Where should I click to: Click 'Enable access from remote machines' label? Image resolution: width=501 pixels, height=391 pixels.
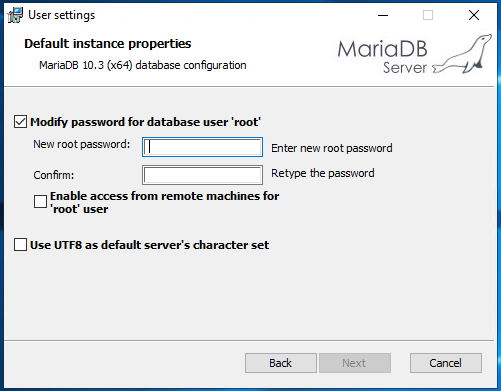click(164, 202)
